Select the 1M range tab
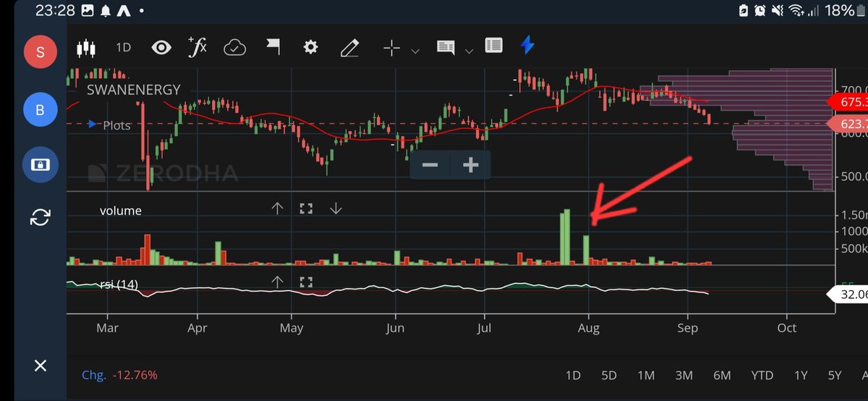Image resolution: width=868 pixels, height=401 pixels. tap(646, 375)
